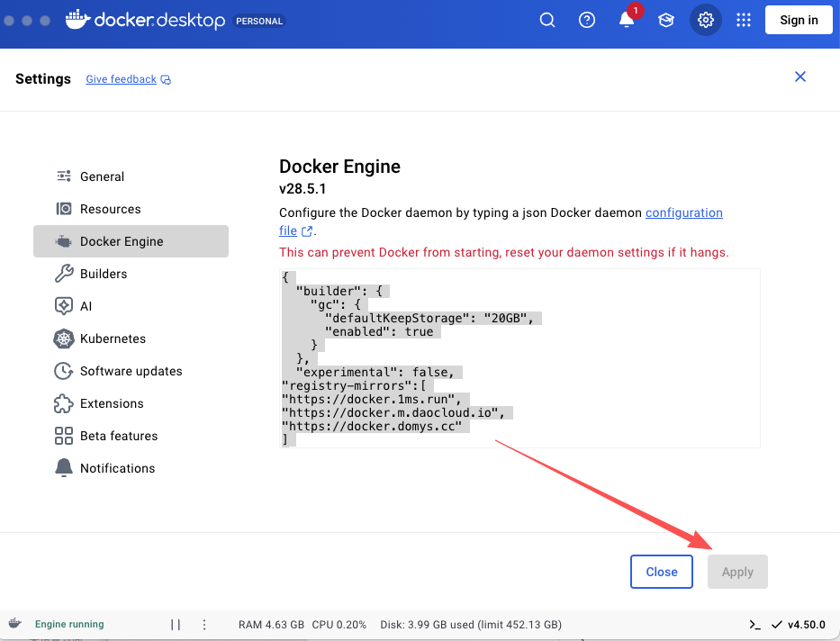The height and width of the screenshot is (641, 840).
Task: Click the PERSONAL plan badge
Action: coord(259,21)
